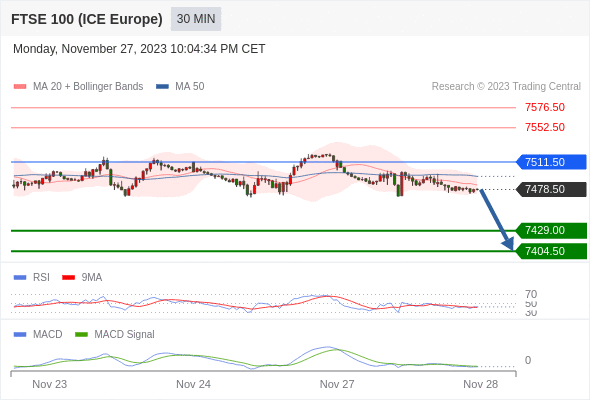Click the MA 50 legend label
Viewport: 590px width, 400px height.
click(x=190, y=87)
